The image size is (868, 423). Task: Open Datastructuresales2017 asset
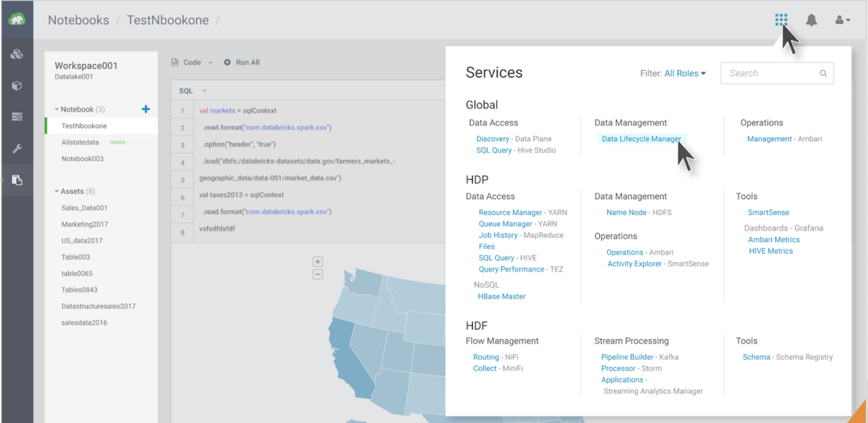tap(98, 306)
